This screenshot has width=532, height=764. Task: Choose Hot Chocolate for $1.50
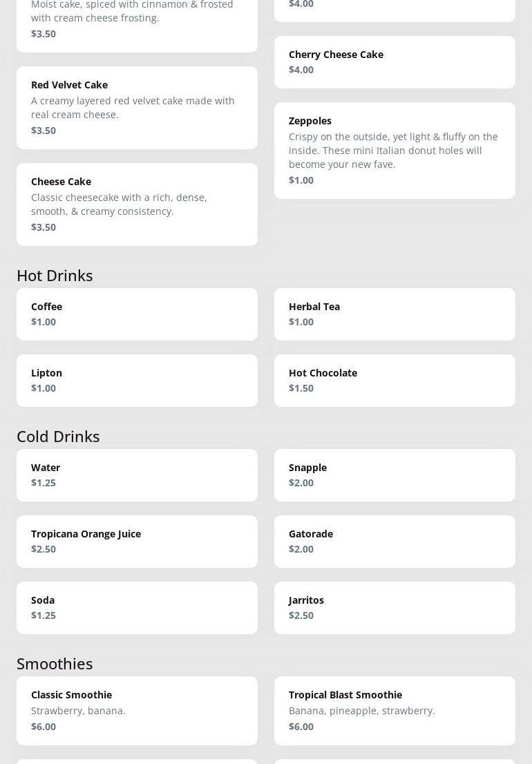tap(395, 381)
